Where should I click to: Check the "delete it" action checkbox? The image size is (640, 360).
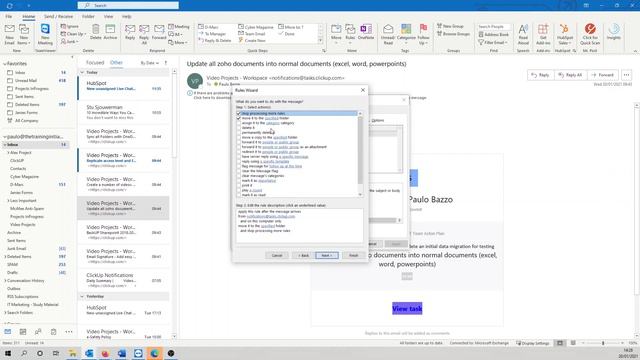pos(239,128)
